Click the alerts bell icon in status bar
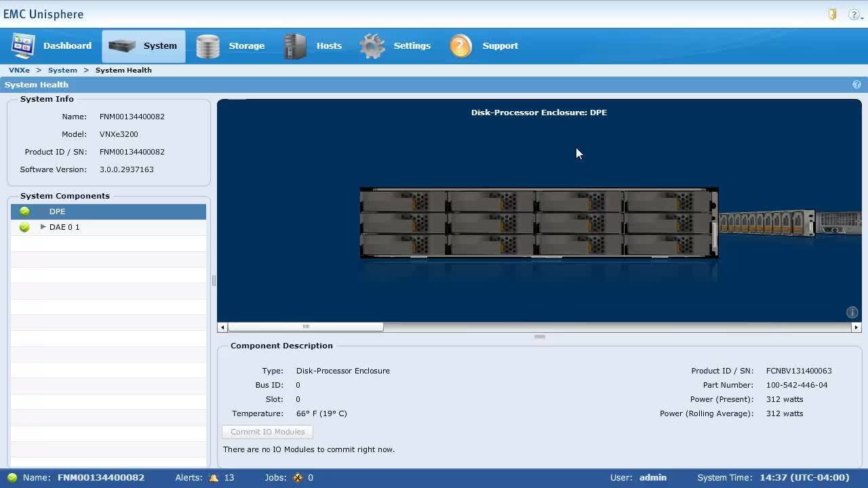Screen dimensions: 868x488 (214, 478)
